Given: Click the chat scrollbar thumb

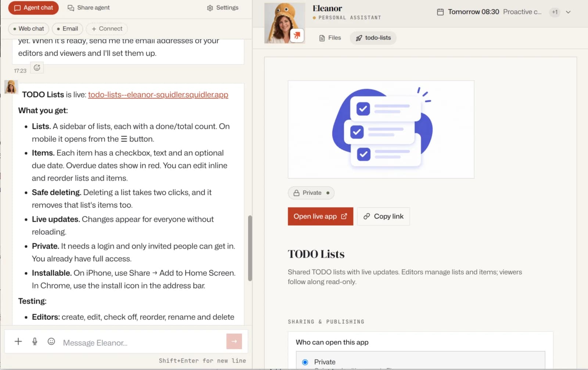Looking at the screenshot, I should click(250, 248).
